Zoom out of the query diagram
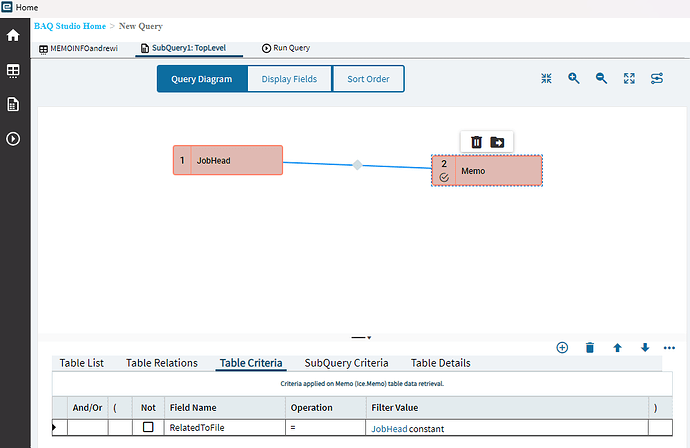 [601, 78]
